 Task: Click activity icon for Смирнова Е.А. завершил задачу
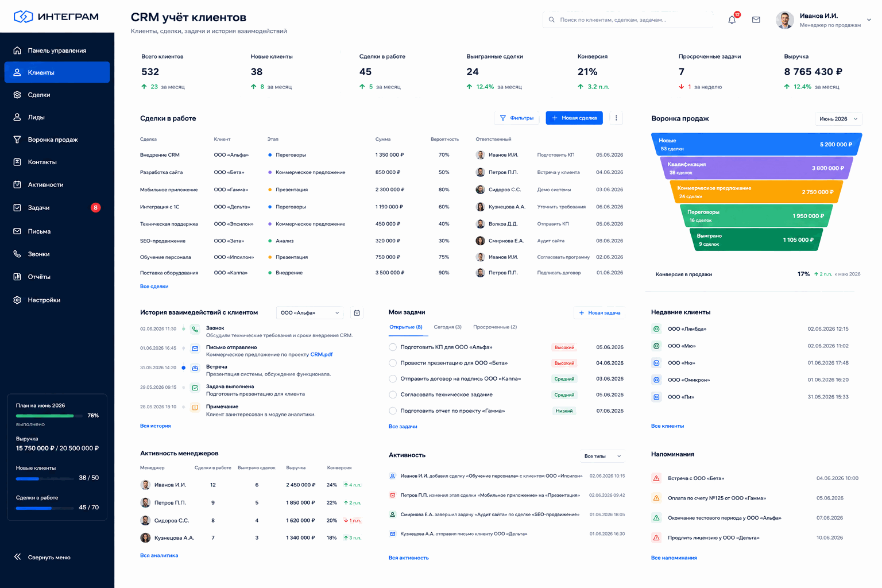[393, 514]
